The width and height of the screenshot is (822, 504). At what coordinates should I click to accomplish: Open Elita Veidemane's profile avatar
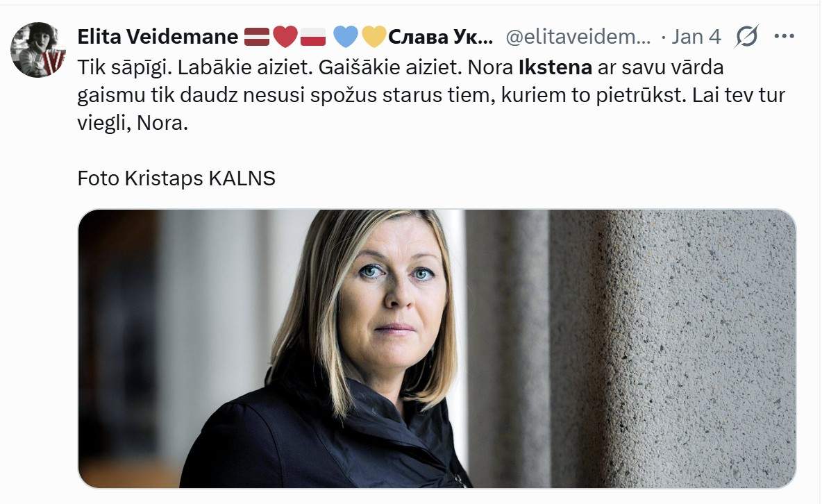37,50
